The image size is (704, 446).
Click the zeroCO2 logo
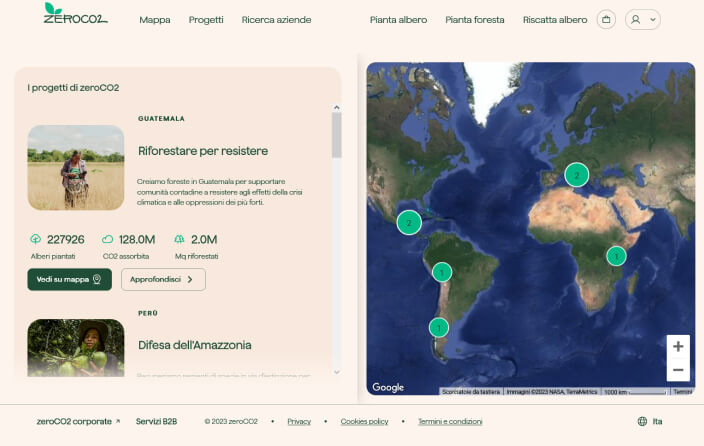75,13
